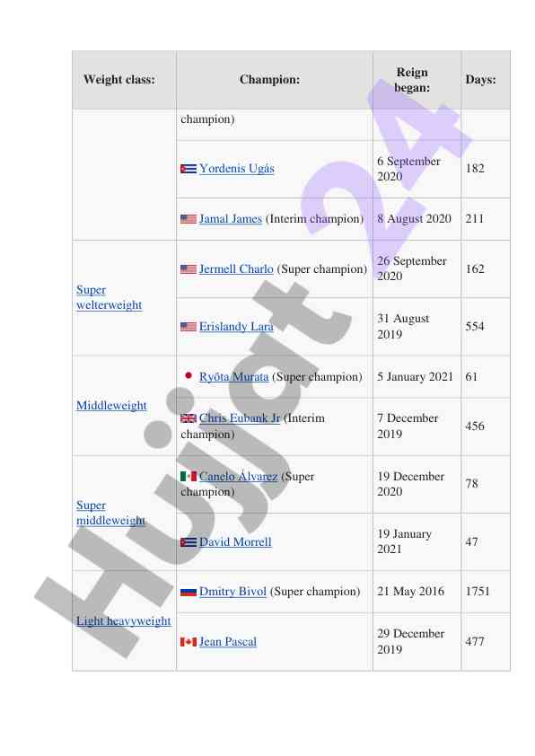Follow the Ryōta Murata link

point(233,376)
